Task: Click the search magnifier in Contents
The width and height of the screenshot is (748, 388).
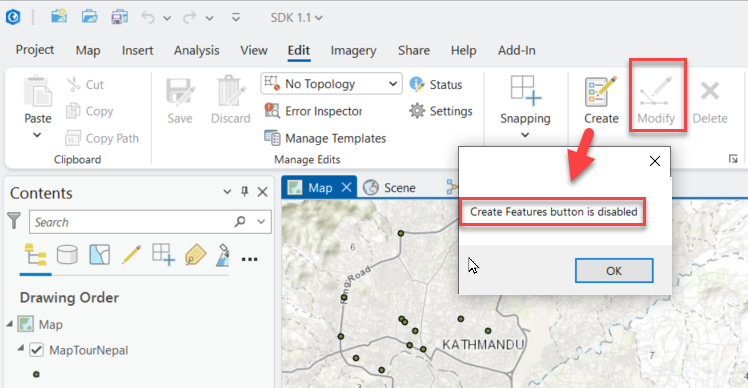Action: [x=239, y=221]
